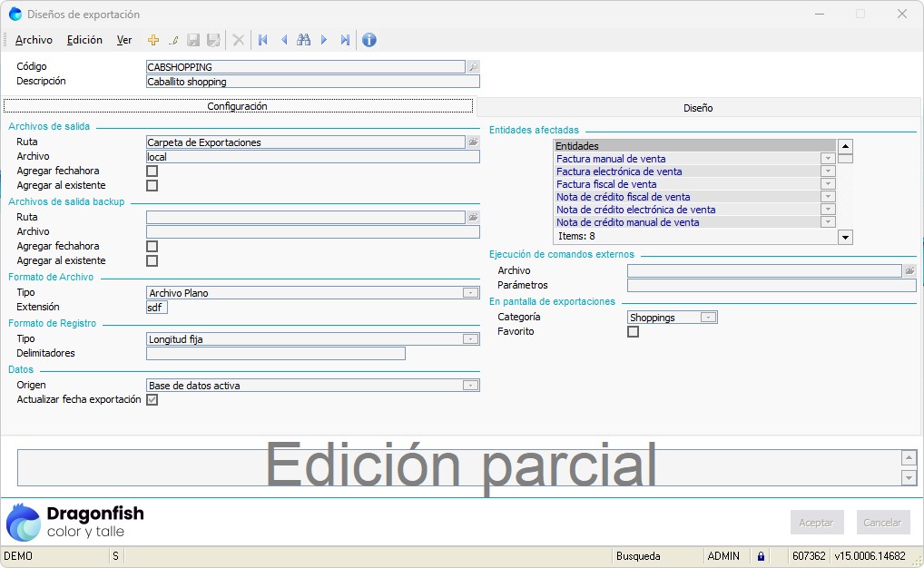Go to the next record

click(324, 40)
